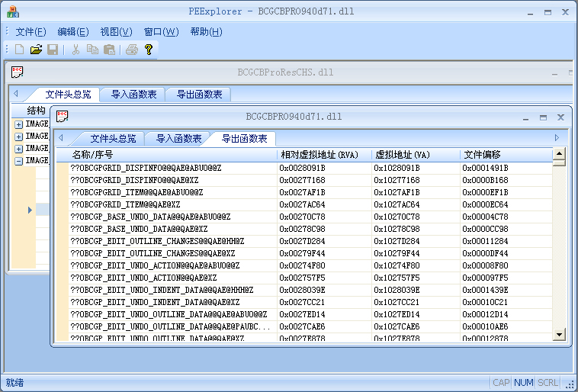Click NUM indicator in status bar
The image size is (578, 392).
click(523, 383)
